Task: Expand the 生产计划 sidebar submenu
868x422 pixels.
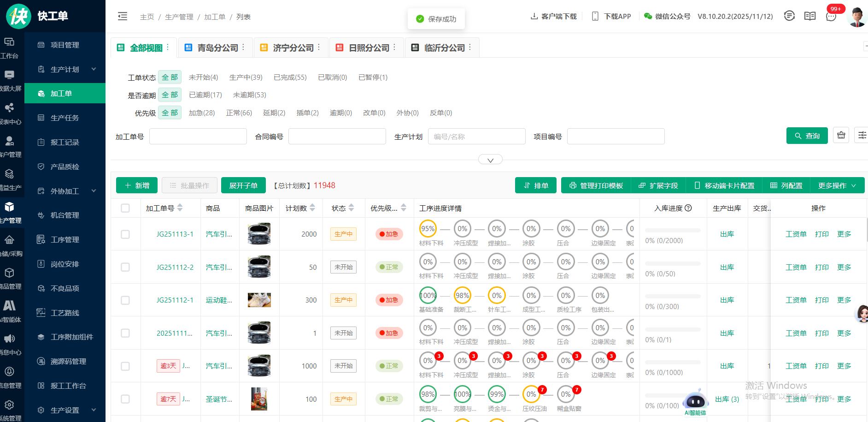Action: 94,69
